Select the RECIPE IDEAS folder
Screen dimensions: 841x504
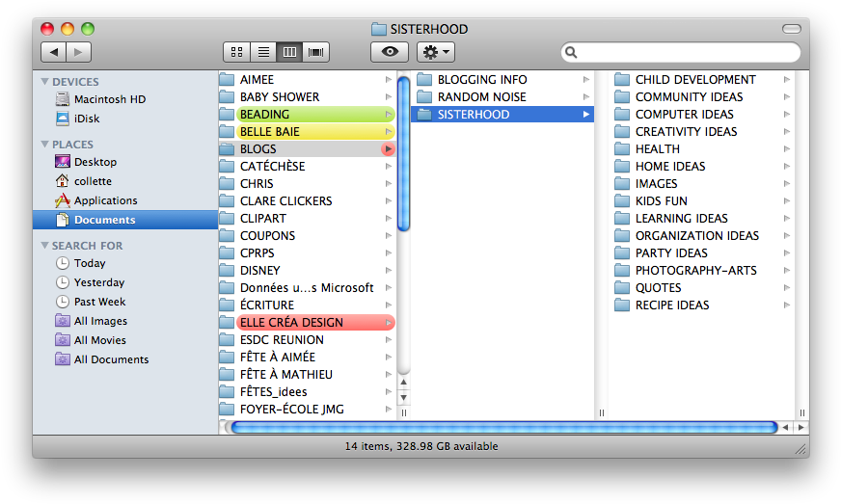(x=671, y=305)
